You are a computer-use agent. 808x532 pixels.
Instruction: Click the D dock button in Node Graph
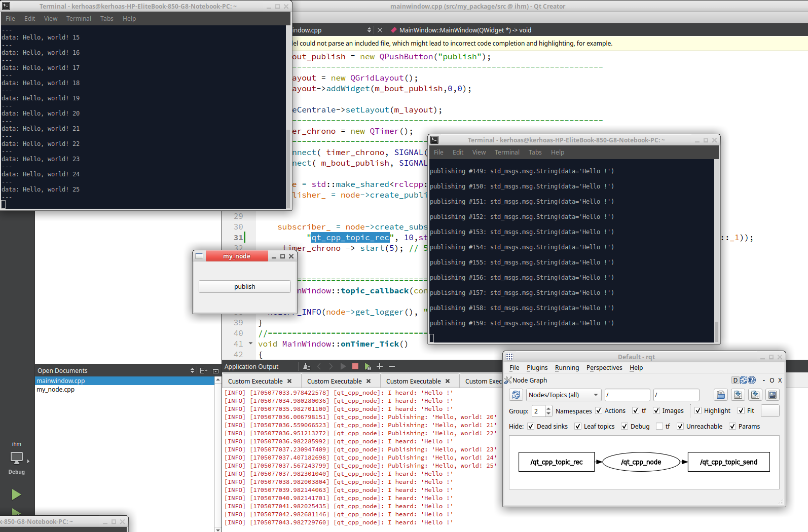coord(736,380)
